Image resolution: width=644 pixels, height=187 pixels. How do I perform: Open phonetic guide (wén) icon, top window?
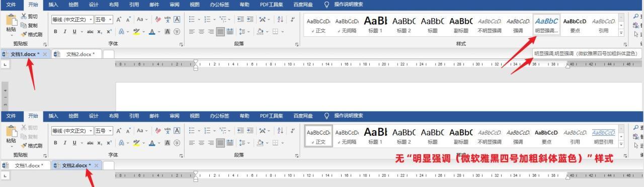[168, 20]
